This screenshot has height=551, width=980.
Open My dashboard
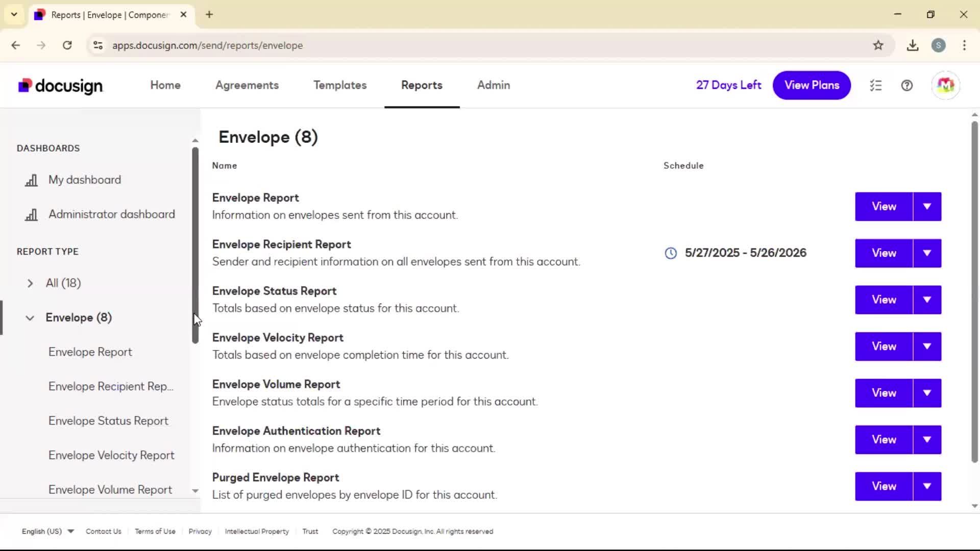[x=85, y=180]
